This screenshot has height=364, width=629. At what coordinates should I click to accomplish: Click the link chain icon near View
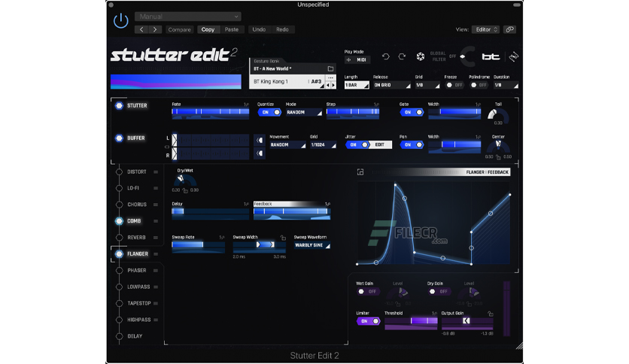(x=509, y=29)
